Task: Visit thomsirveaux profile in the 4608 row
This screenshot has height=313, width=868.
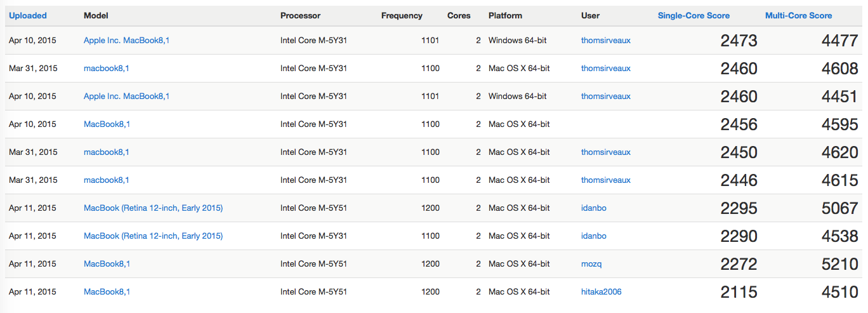Action: click(606, 68)
